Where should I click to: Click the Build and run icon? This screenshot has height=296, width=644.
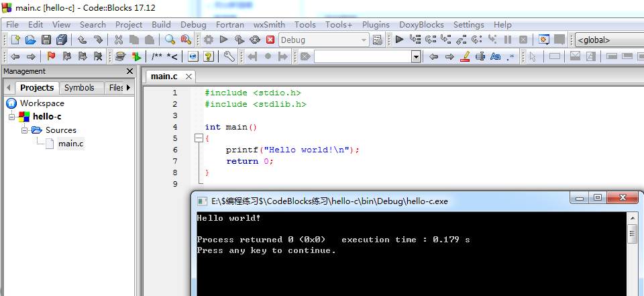(x=239, y=40)
